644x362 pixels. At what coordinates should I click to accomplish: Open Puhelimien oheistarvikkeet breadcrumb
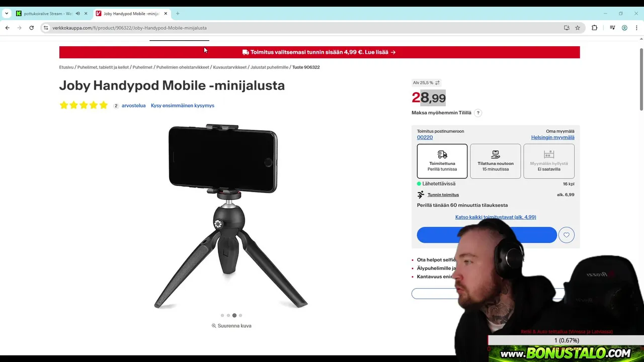(183, 67)
